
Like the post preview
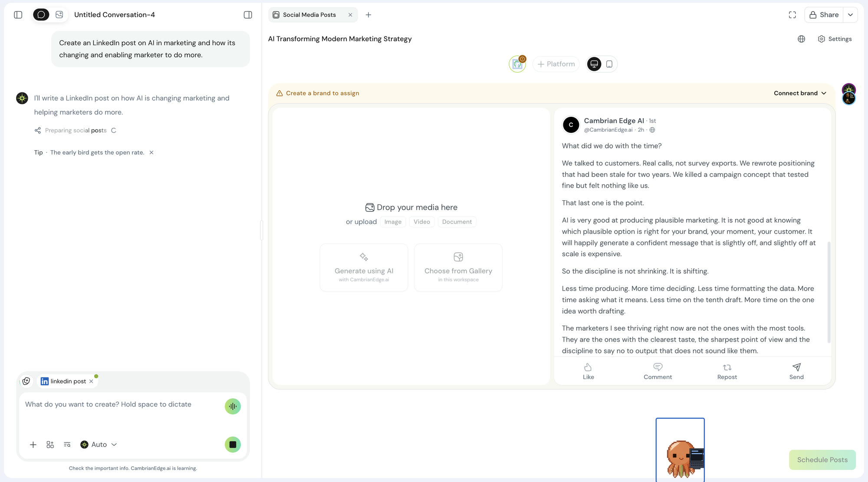588,372
